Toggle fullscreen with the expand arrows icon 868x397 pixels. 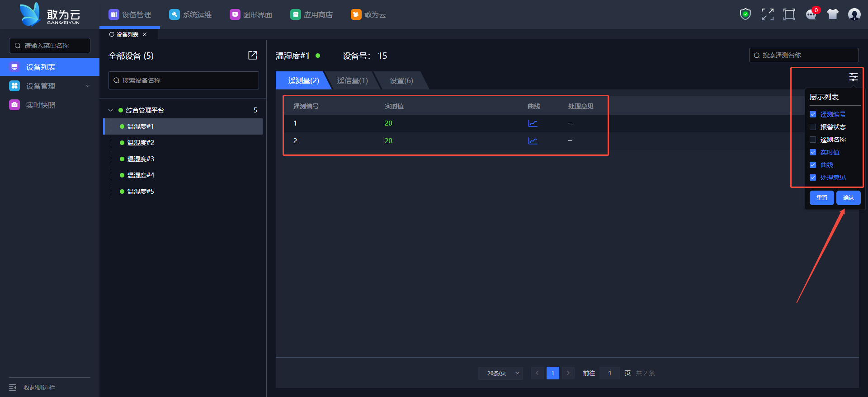[x=767, y=14]
